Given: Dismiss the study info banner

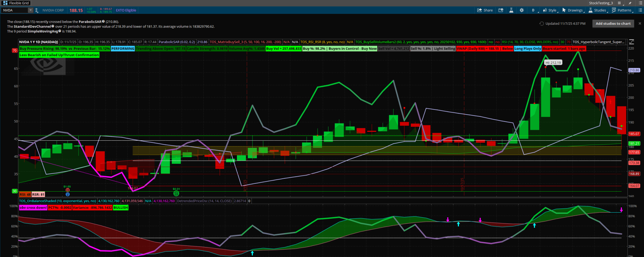Looking at the screenshot, I should point(640,23).
